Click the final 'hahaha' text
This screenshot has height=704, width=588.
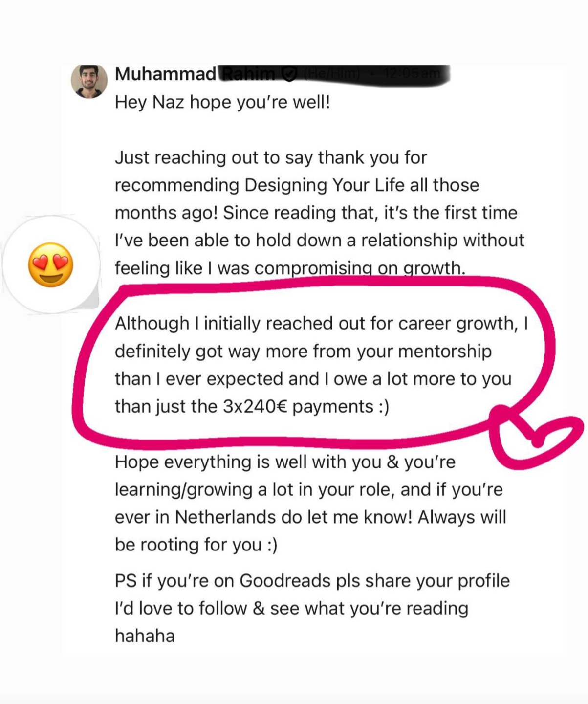[145, 636]
